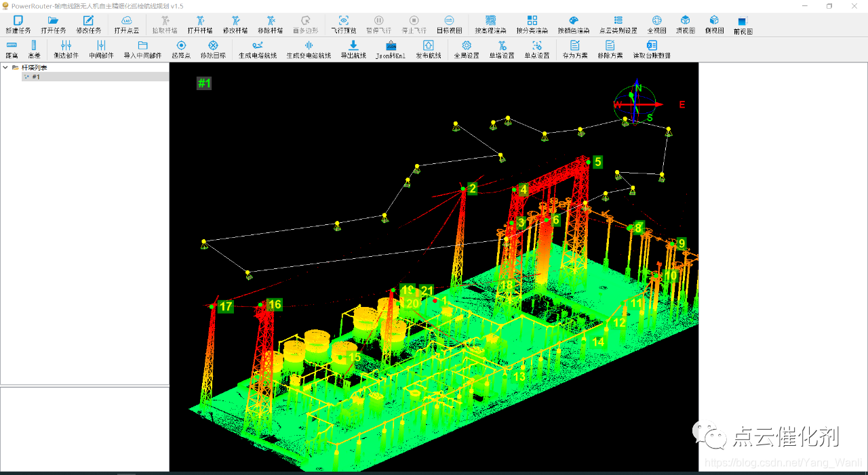The height and width of the screenshot is (475, 868).
Task: Click waypoint marker 9
Action: 682,243
